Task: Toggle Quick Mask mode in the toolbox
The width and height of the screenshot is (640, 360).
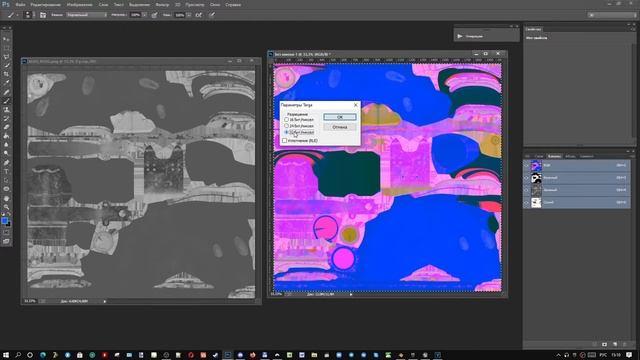Action: (6, 233)
